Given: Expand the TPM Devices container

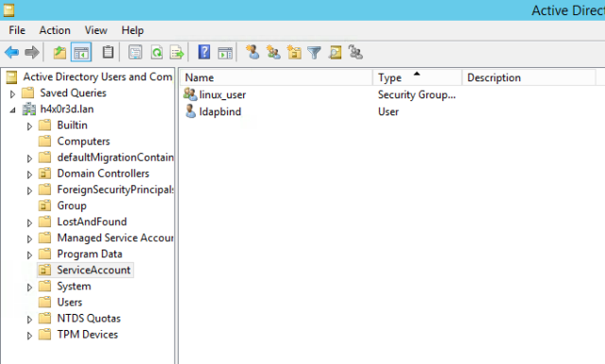Looking at the screenshot, I should pyautogui.click(x=29, y=336).
